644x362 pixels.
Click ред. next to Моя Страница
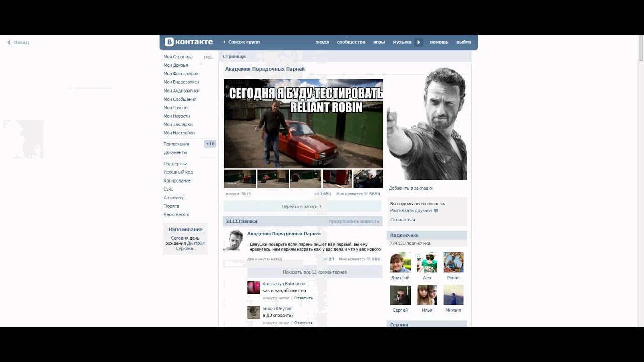point(208,57)
